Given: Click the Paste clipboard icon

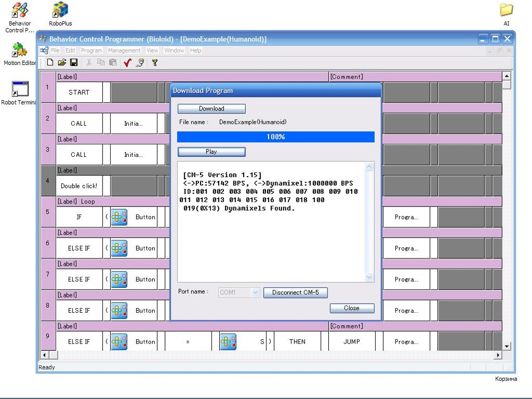Looking at the screenshot, I should [113, 62].
